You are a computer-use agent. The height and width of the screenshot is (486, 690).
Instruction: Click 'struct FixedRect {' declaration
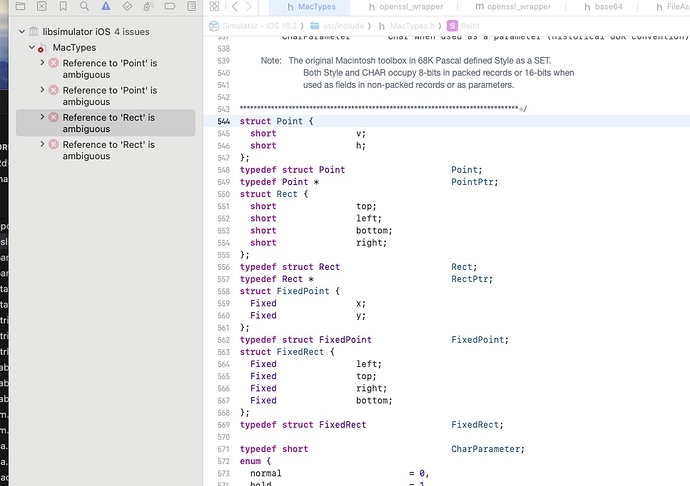click(x=287, y=352)
